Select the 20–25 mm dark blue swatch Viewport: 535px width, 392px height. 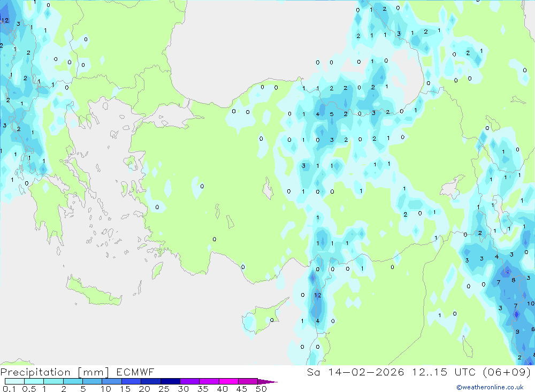point(150,381)
